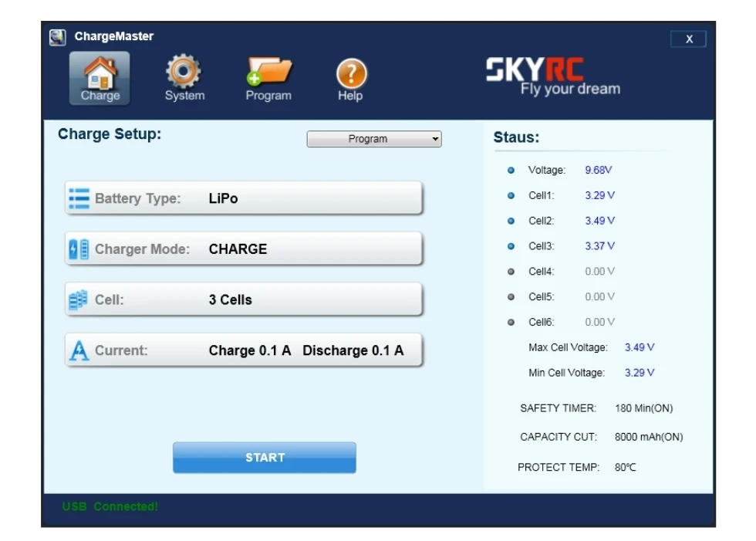
Task: Open the Charge home tab
Action: [100, 78]
